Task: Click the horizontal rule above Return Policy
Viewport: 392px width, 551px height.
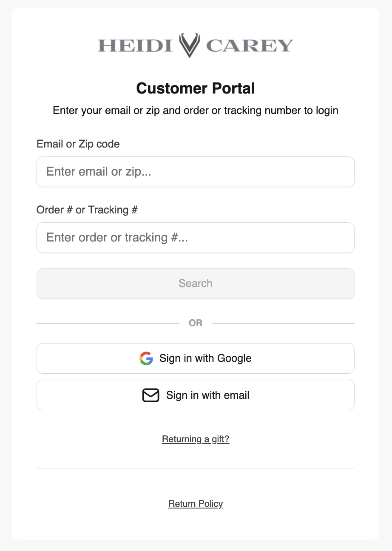Action: click(x=196, y=469)
